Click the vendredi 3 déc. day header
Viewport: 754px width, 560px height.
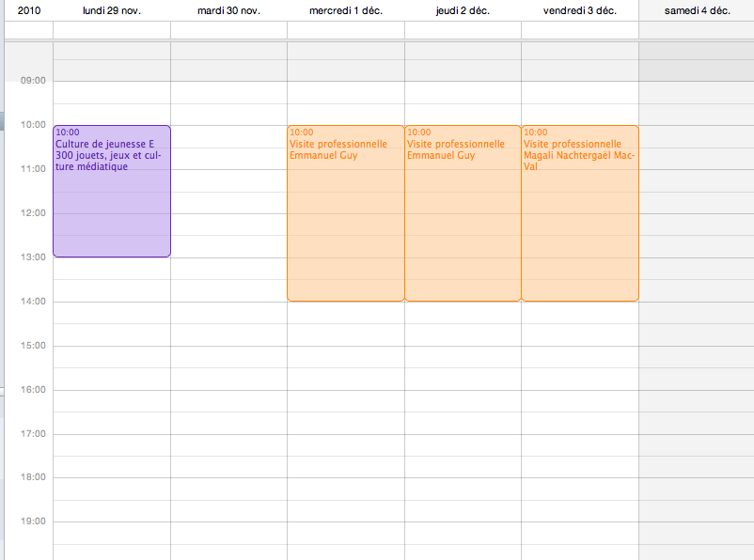580,10
